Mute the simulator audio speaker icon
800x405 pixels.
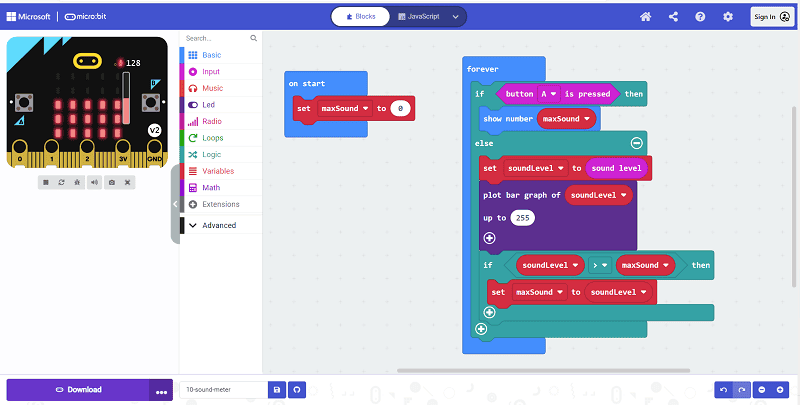[x=94, y=182]
